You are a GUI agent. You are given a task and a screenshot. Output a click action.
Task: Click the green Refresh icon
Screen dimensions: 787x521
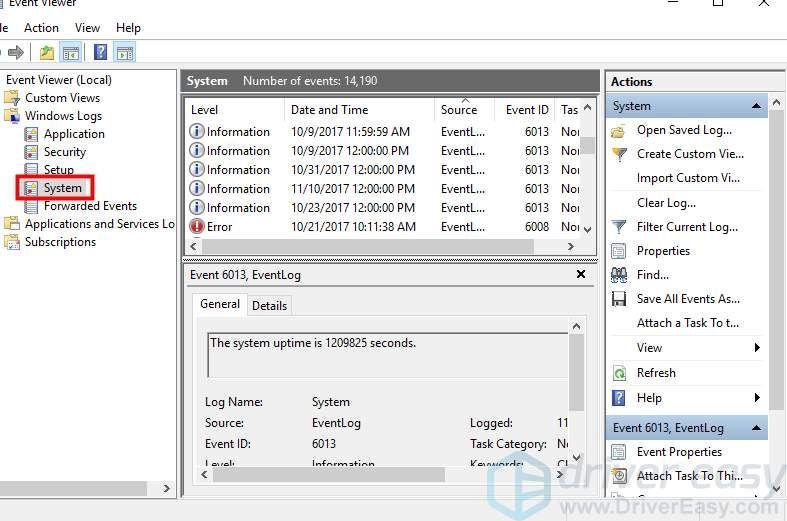619,373
